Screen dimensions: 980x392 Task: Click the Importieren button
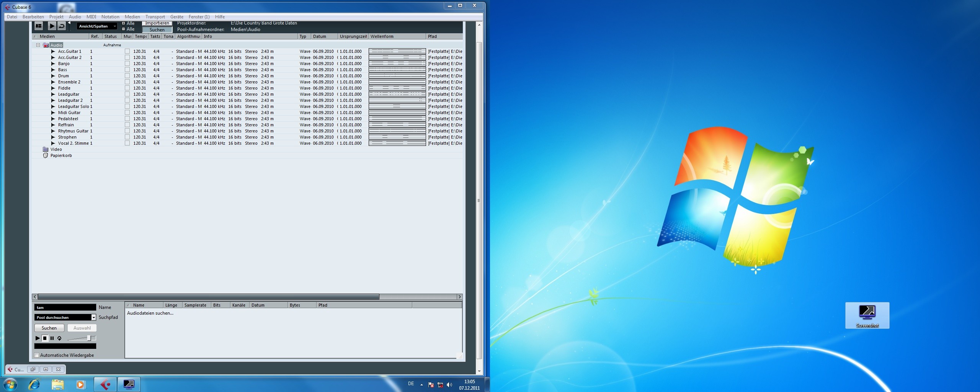[x=157, y=23]
